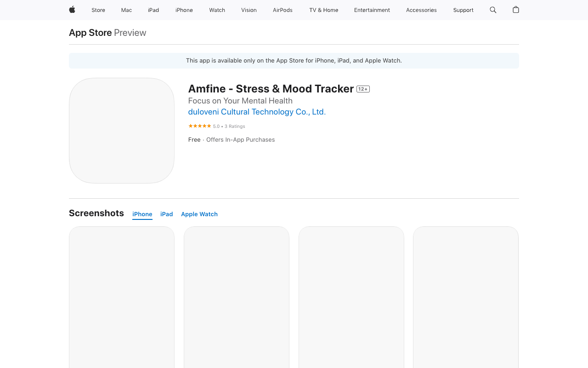Go to iPad in the navigation bar
The image size is (588, 368).
[153, 10]
